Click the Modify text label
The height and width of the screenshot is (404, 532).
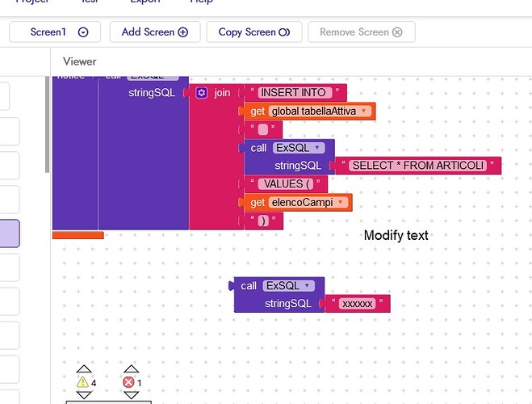click(x=396, y=235)
